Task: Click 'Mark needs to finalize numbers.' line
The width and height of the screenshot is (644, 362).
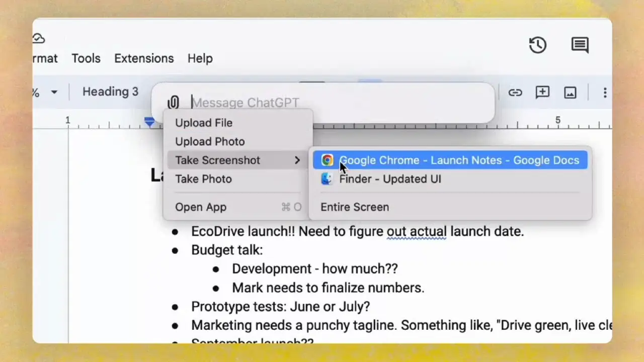Action: click(x=328, y=288)
